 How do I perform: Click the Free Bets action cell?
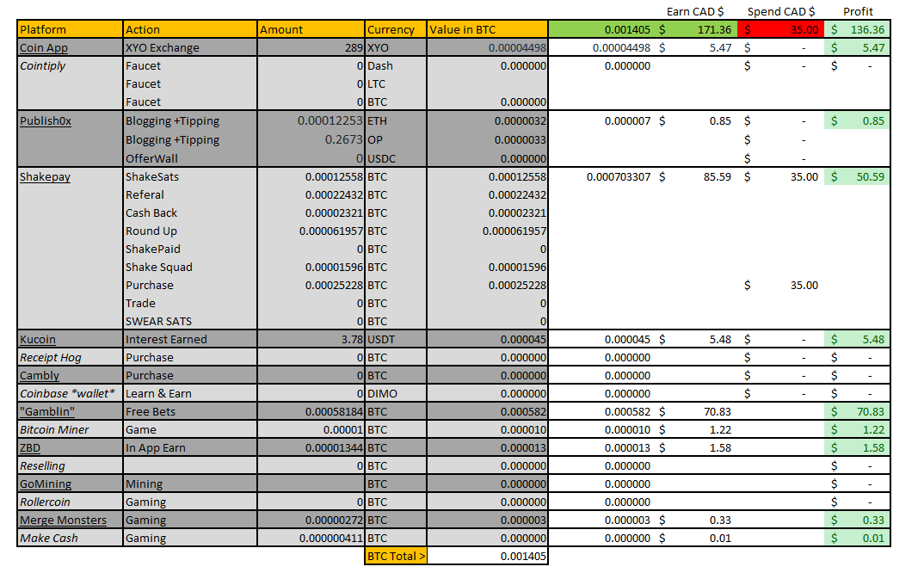click(190, 412)
